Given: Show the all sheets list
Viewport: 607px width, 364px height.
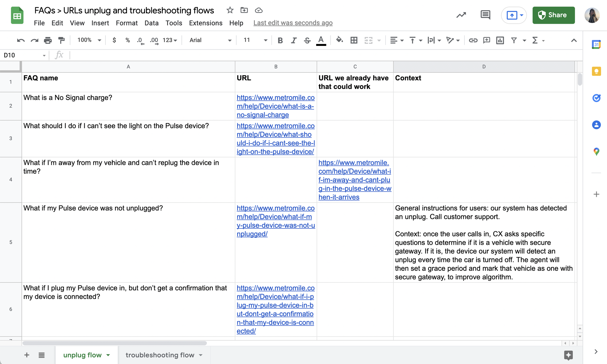Looking at the screenshot, I should tap(42, 355).
